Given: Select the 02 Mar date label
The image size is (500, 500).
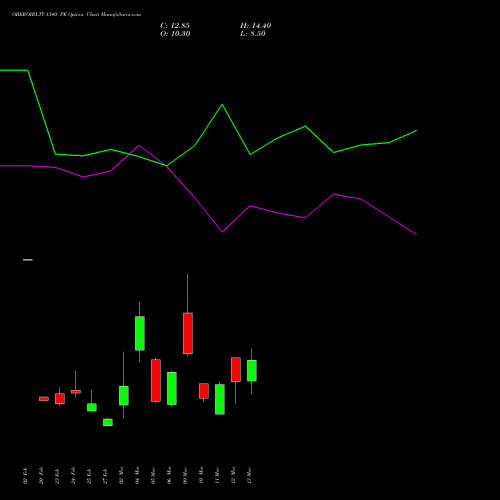Looking at the screenshot, I should pos(121,475).
